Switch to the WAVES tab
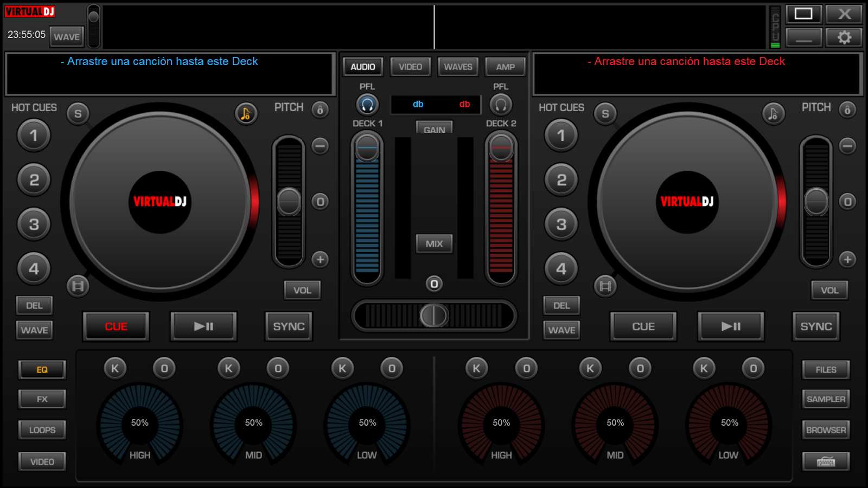 tap(457, 67)
